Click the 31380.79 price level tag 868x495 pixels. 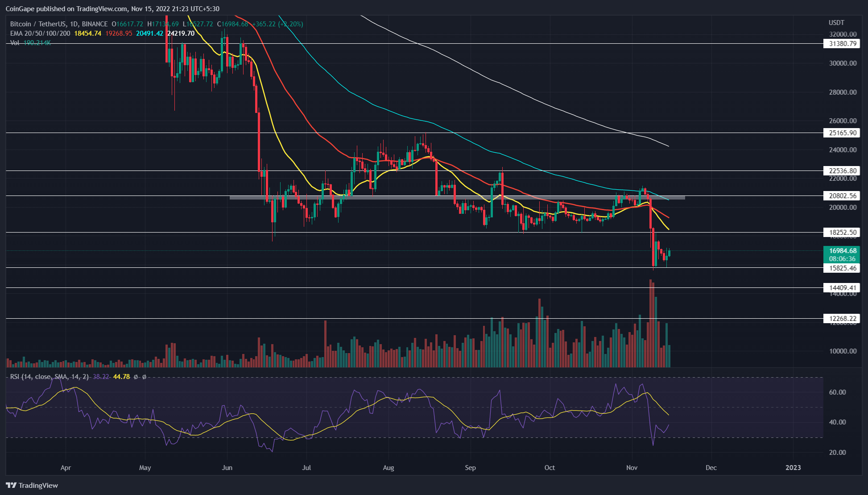(x=841, y=43)
